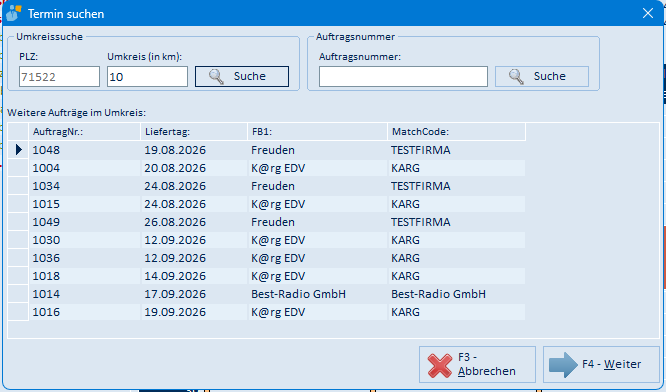
Task: Click delivery date 19.08.2026
Action: tap(175, 150)
